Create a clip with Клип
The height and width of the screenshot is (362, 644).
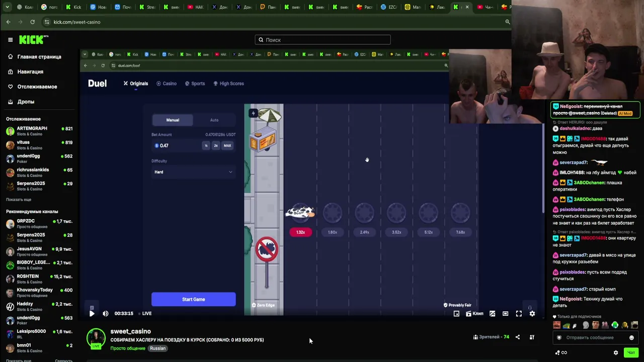[x=474, y=313]
